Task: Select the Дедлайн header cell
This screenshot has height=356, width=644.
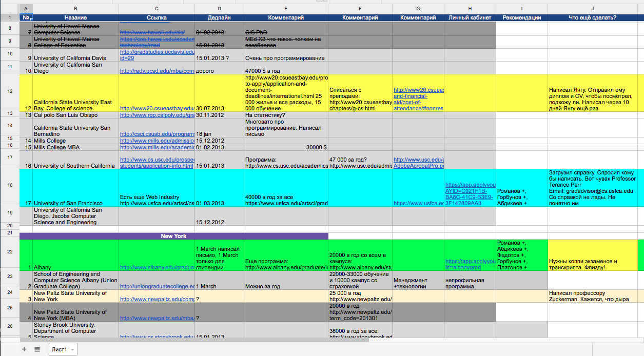Action: [x=219, y=17]
